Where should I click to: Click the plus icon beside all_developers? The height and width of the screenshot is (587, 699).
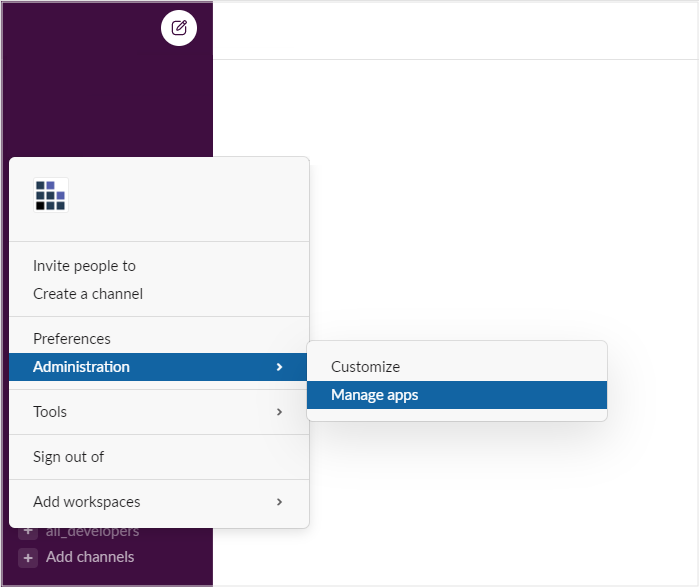28,532
